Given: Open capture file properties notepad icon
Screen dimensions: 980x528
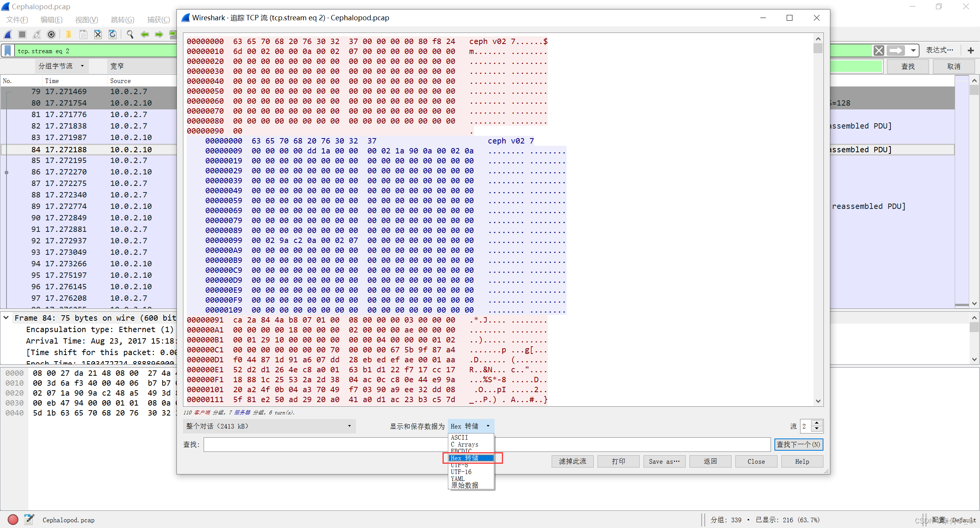Looking at the screenshot, I should [x=29, y=520].
